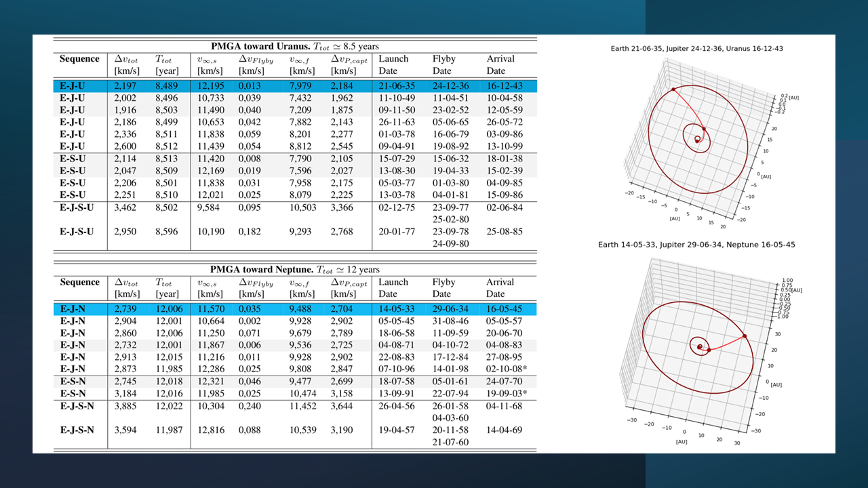Click the 0,240 flyby delta-v value
The height and width of the screenshot is (488, 868).
point(250,407)
